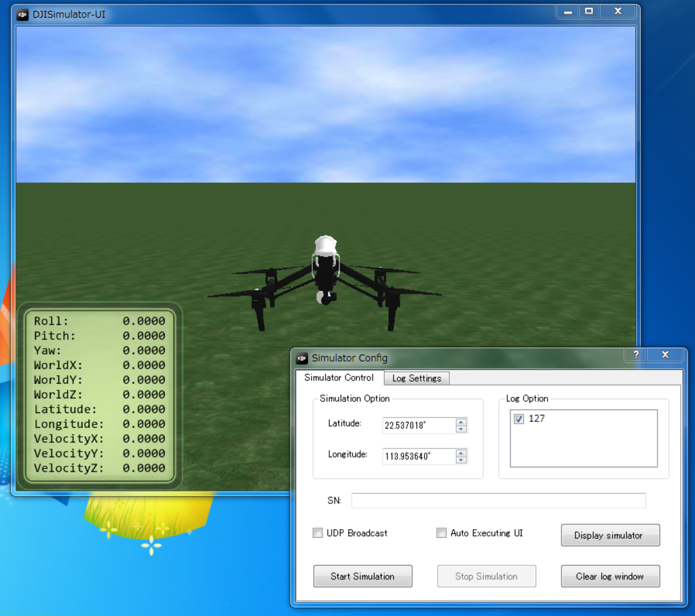This screenshot has width=695, height=616.
Task: Enable the UDP Broadcast checkbox
Action: point(318,533)
